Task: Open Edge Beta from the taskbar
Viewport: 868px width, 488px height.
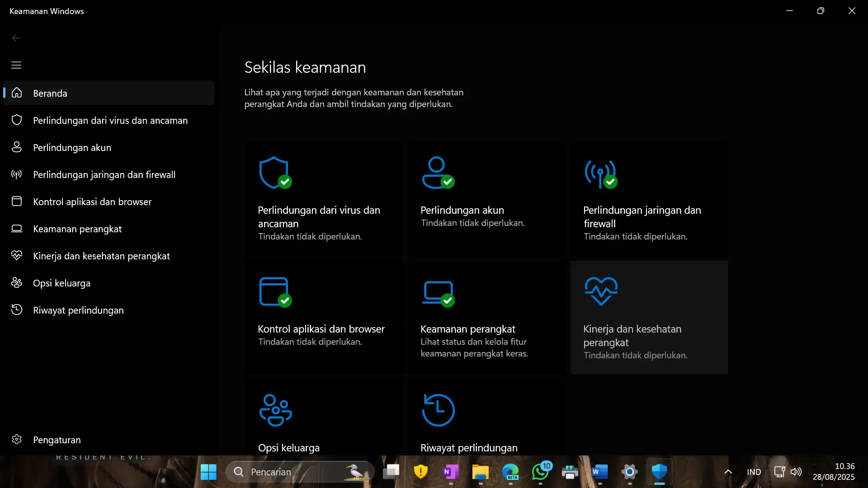Action: (510, 472)
